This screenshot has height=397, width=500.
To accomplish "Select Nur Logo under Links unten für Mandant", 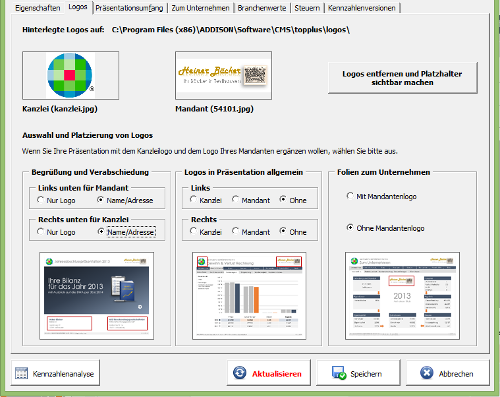I will coord(40,200).
